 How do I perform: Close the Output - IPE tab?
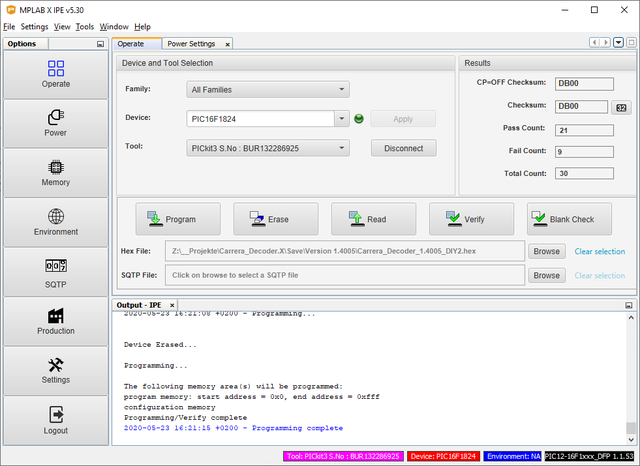[172, 305]
